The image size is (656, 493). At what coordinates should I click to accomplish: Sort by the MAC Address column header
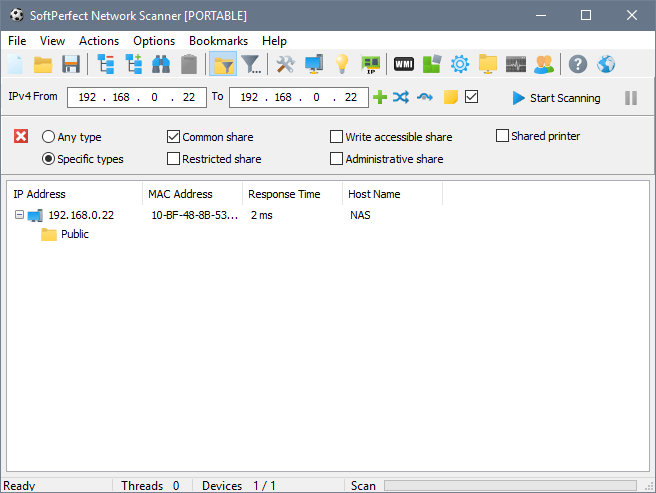(192, 194)
